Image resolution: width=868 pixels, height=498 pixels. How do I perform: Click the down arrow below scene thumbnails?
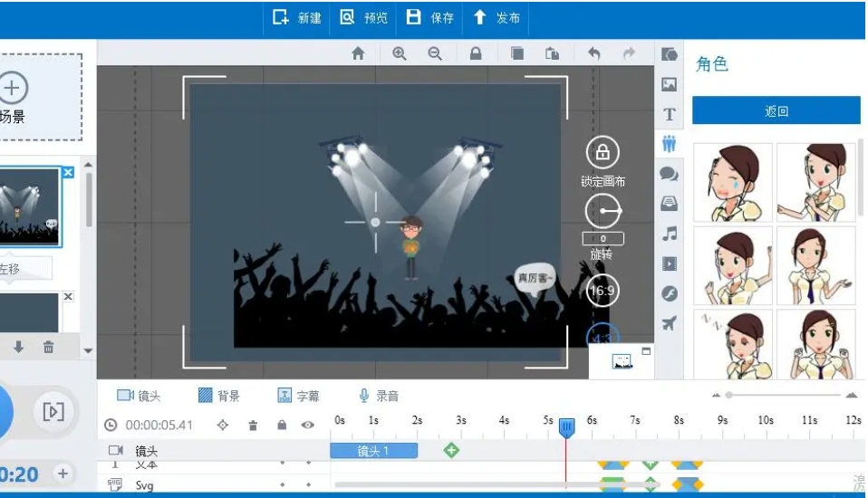(x=18, y=347)
